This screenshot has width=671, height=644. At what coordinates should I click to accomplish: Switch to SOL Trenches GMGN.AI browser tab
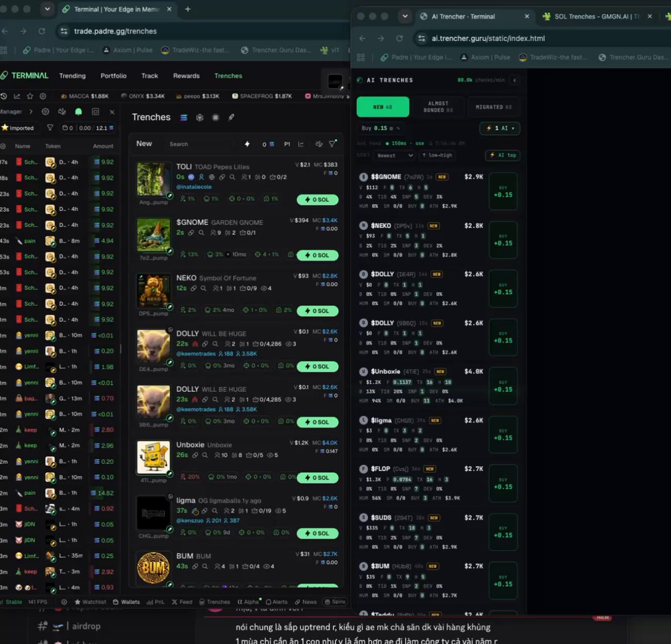(x=597, y=17)
